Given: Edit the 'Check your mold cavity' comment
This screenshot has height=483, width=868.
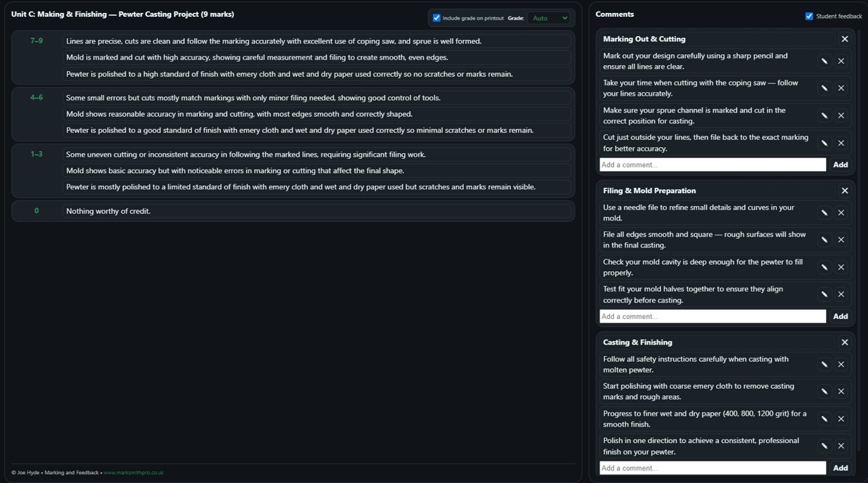Looking at the screenshot, I should [x=824, y=267].
